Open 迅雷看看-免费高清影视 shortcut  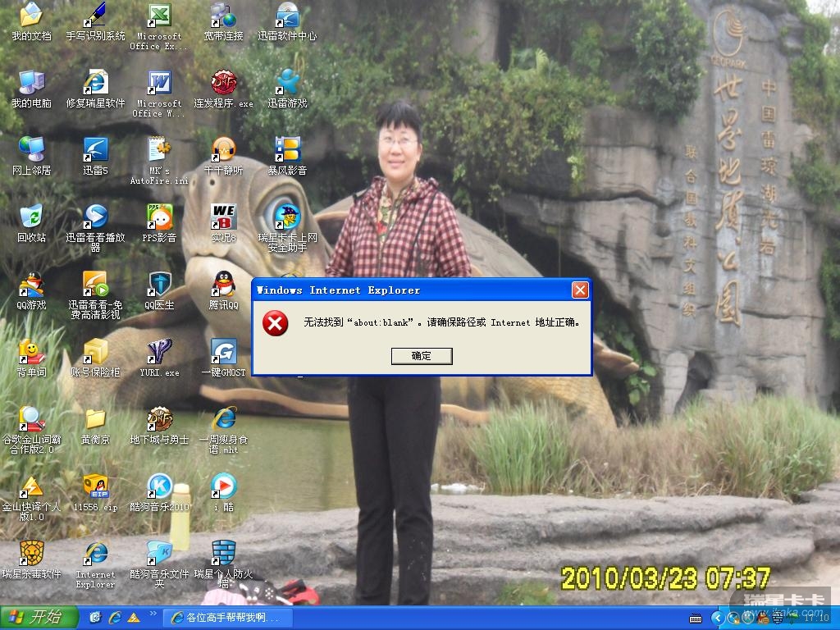95,295
